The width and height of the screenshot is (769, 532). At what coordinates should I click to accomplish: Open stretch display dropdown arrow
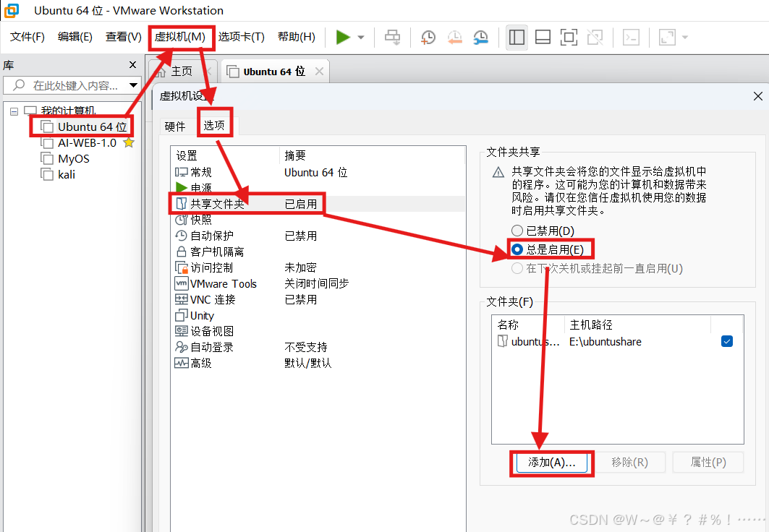[685, 38]
